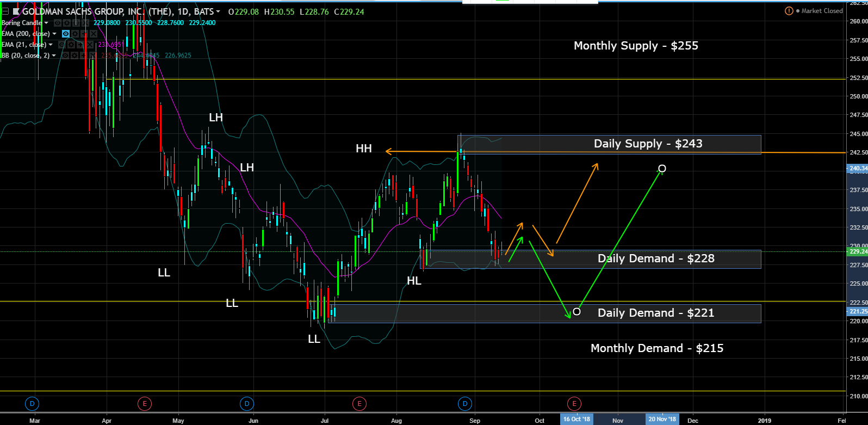The width and height of the screenshot is (868, 425).
Task: Click the plus icon on EMA (200, close) row
Action: click(84, 34)
